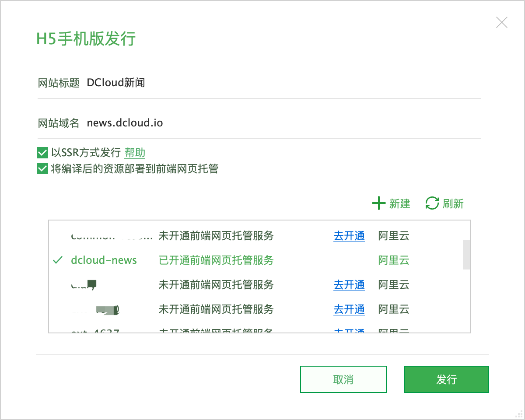Click the 刷新 label text
Viewport: 525px width, 420px height.
point(453,203)
